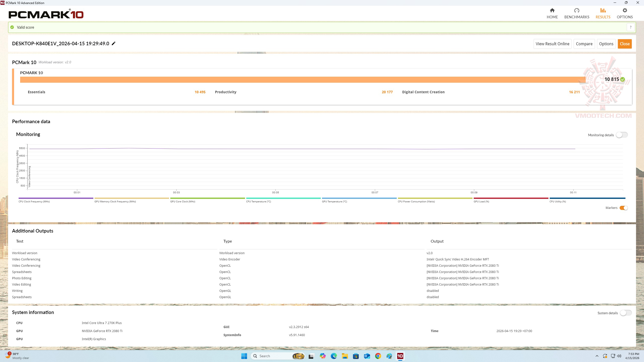Turn off the Markers toggle
The image size is (644, 362).
point(623,208)
